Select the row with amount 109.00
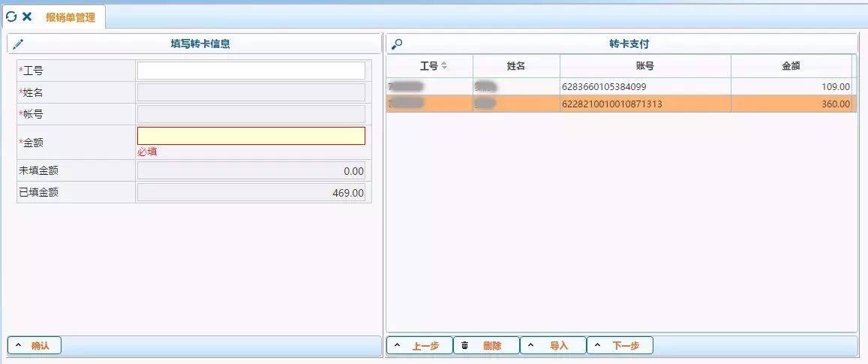The image size is (868, 364). [620, 87]
